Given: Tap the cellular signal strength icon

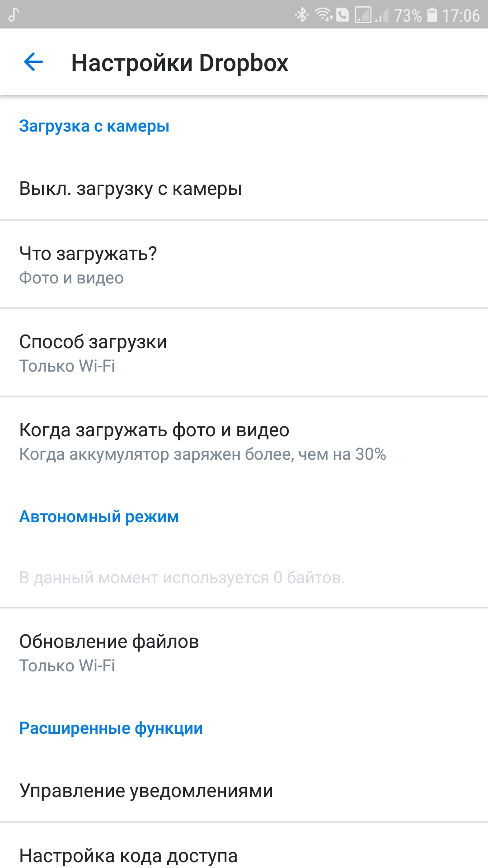Looking at the screenshot, I should click(382, 16).
